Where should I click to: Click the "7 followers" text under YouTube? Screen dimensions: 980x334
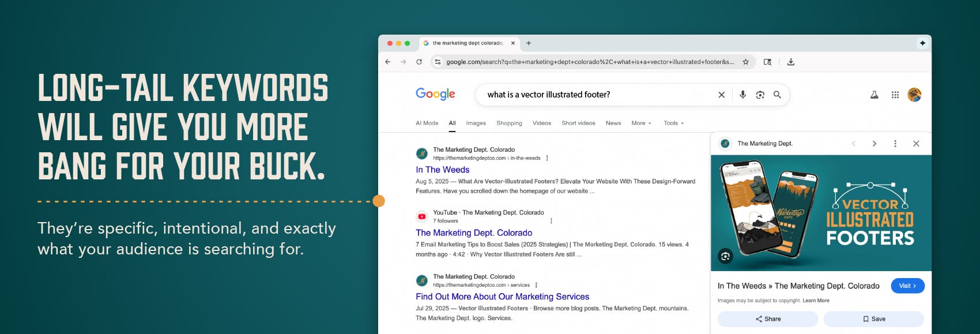click(x=446, y=221)
